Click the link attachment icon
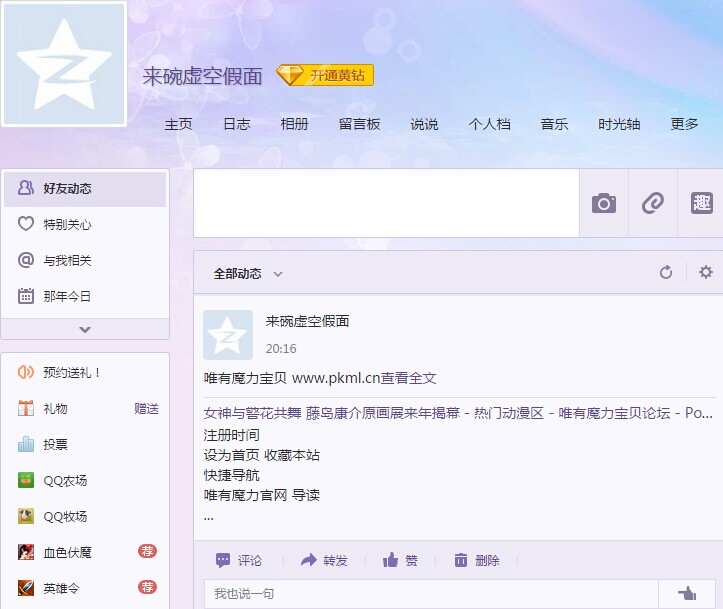This screenshot has width=723, height=609. click(x=653, y=203)
